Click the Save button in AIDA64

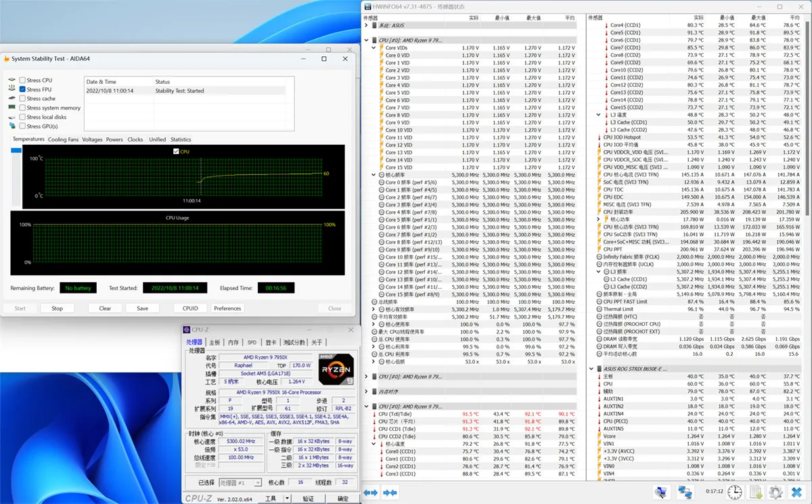click(x=142, y=308)
